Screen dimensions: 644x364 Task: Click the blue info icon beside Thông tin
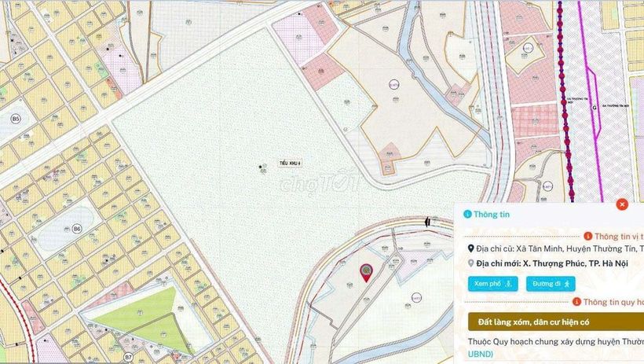pos(467,215)
